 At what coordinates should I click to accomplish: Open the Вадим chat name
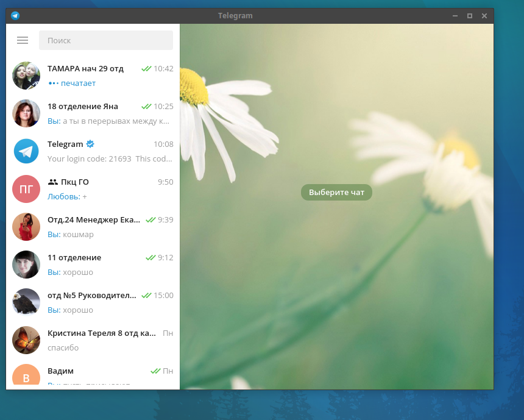click(x=60, y=371)
